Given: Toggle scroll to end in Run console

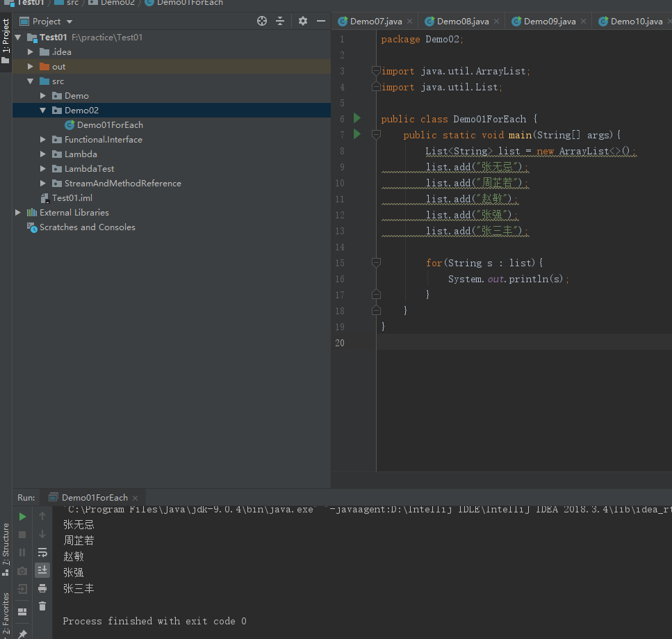Looking at the screenshot, I should point(42,570).
